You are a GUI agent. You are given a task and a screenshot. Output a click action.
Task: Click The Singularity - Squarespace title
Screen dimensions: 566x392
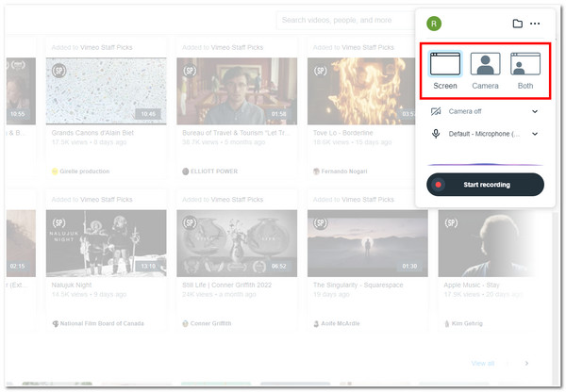point(358,285)
